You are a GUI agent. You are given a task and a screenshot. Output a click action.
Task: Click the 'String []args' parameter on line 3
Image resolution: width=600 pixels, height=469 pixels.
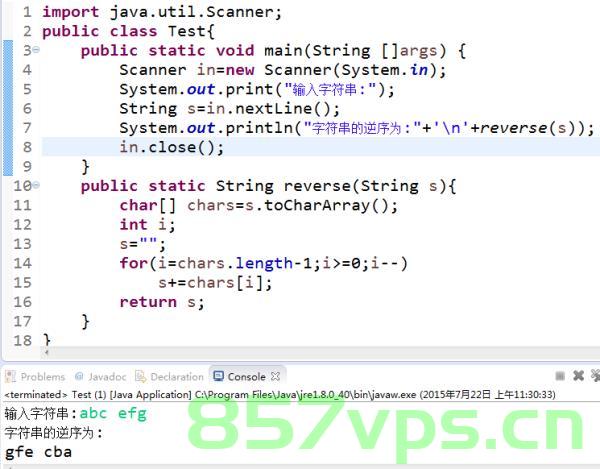375,50
